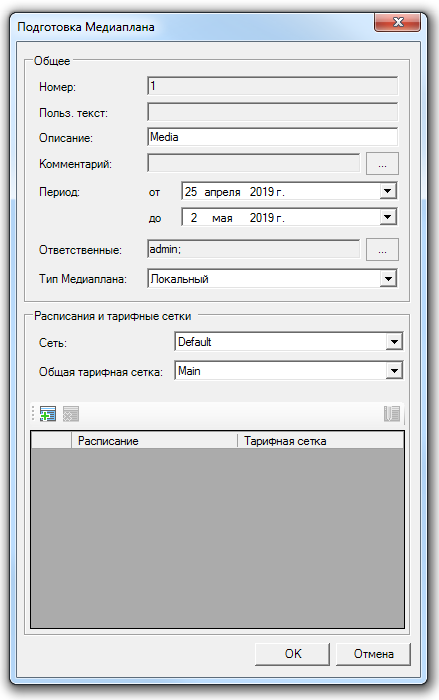The width and height of the screenshot is (439, 700).
Task: Open the Сеть dropdown list
Action: click(394, 342)
